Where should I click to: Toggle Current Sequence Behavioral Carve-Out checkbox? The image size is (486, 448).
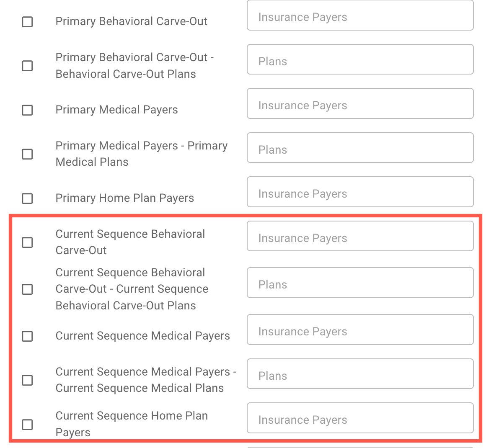point(27,242)
